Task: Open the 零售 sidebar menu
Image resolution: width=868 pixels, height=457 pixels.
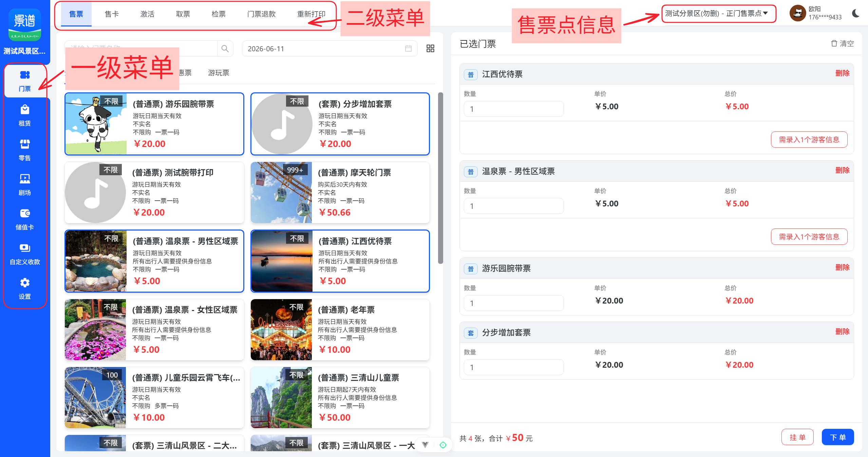Action: [x=25, y=150]
